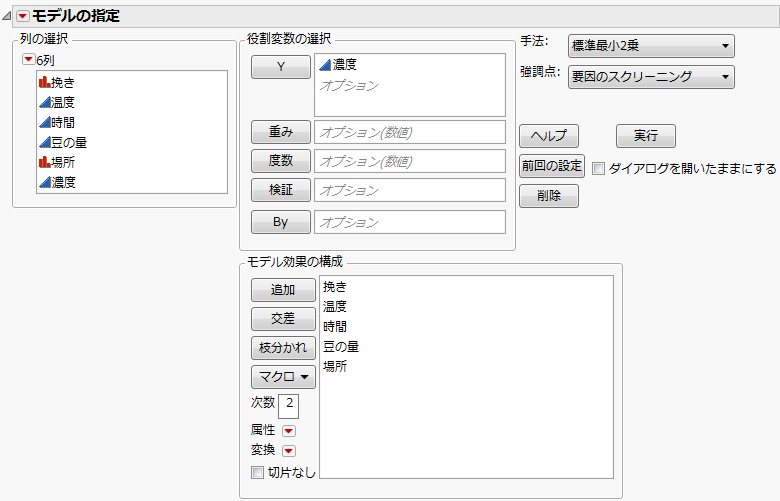Run the model with 実行 button
The height and width of the screenshot is (501, 780).
646,136
